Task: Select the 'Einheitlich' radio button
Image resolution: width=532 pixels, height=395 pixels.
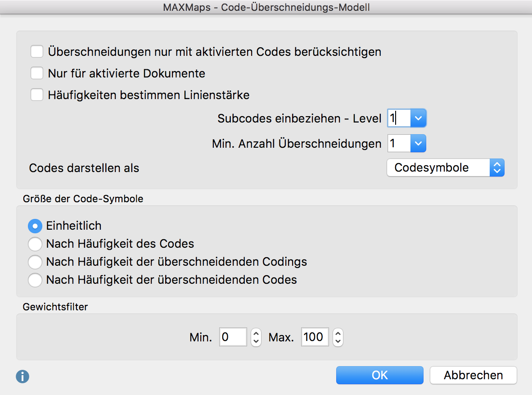Action: point(35,226)
